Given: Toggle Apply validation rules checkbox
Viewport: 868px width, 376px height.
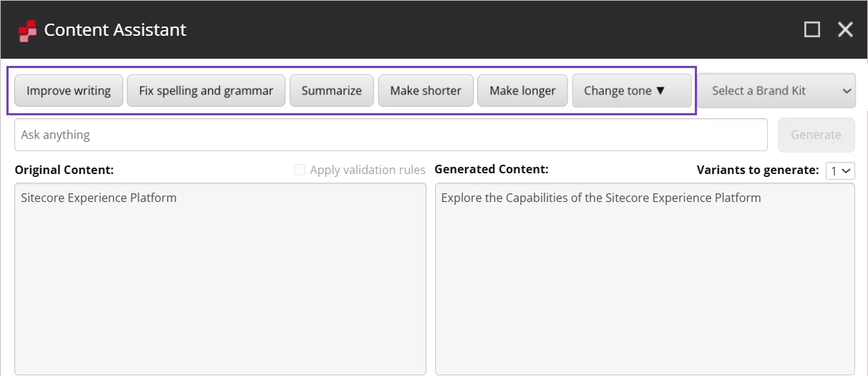Looking at the screenshot, I should (x=300, y=170).
